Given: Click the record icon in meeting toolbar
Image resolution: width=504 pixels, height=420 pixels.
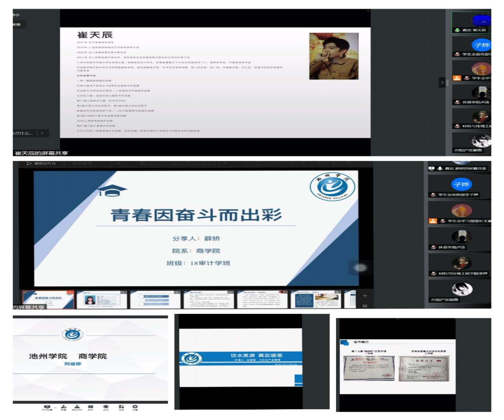Looking at the screenshot, I should point(106,407).
